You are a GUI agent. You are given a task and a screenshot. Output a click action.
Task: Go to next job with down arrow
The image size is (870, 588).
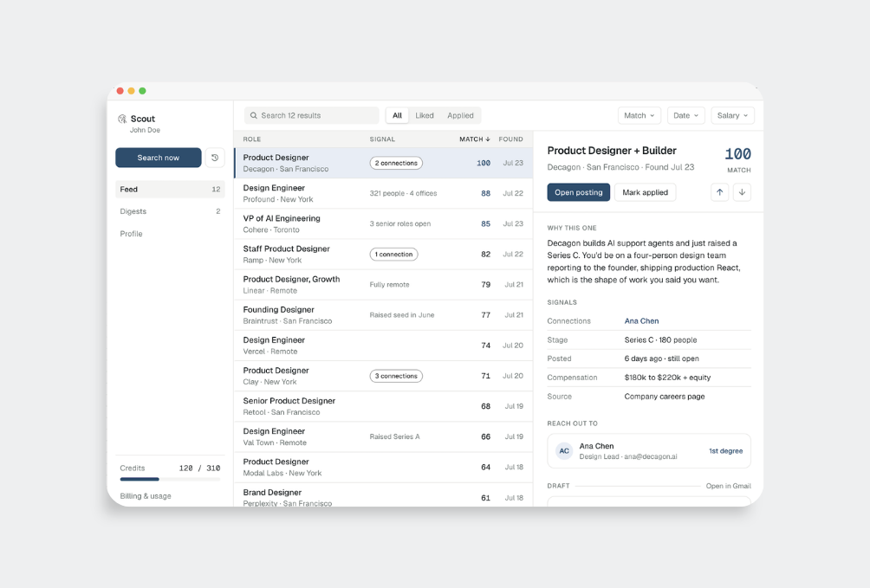(x=742, y=192)
